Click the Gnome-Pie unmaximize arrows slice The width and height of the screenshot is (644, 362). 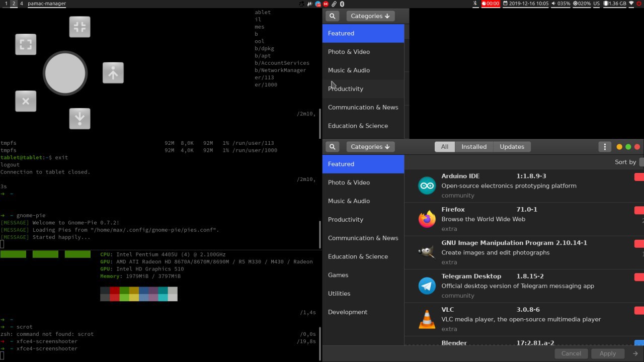coord(79,27)
